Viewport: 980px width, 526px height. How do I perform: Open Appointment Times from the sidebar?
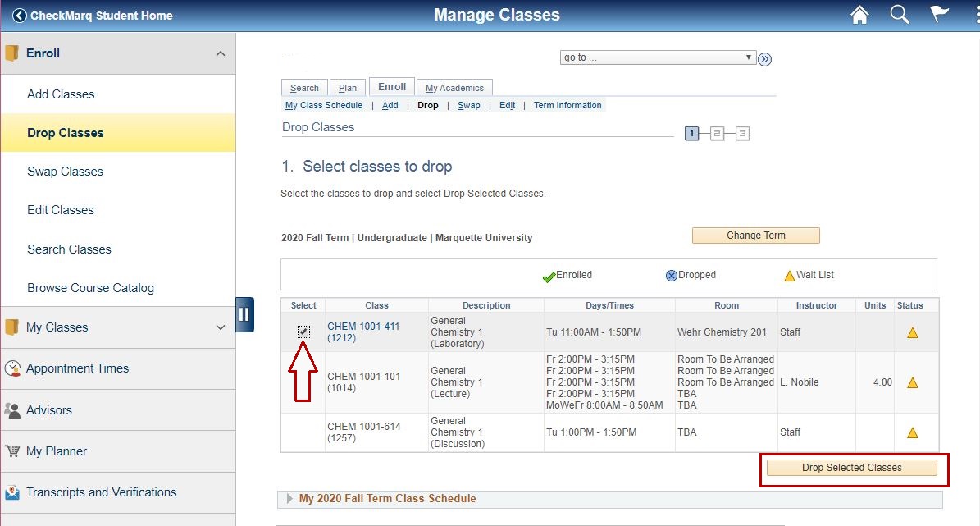[77, 368]
